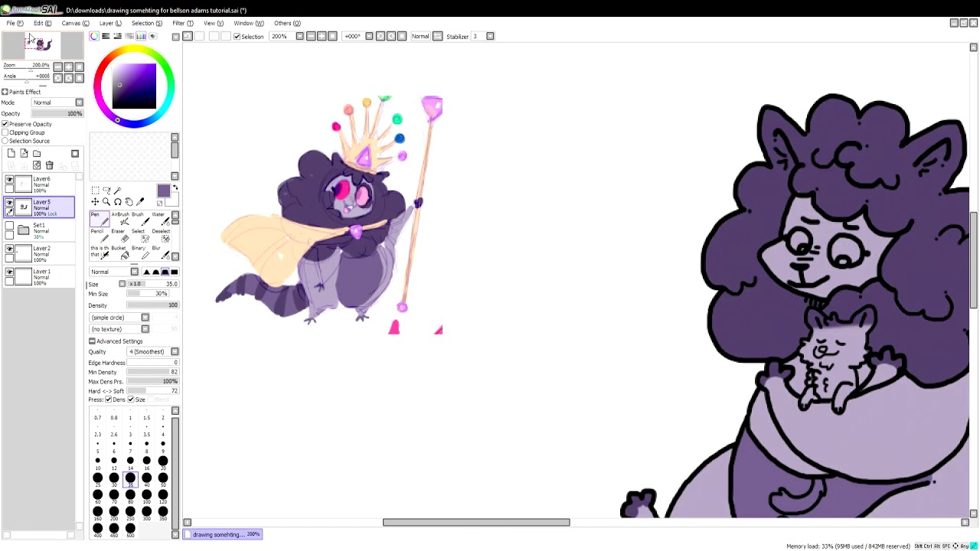Toggle Preserve Opacity checkbox

pos(5,124)
